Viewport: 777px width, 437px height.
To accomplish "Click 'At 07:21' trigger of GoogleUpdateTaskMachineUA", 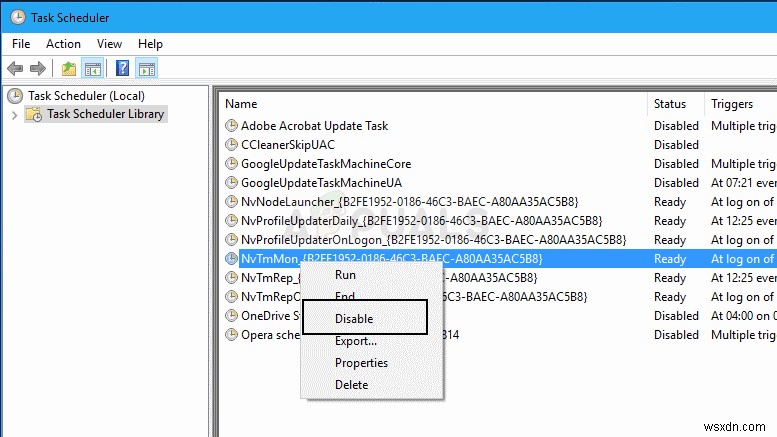I will [x=743, y=183].
